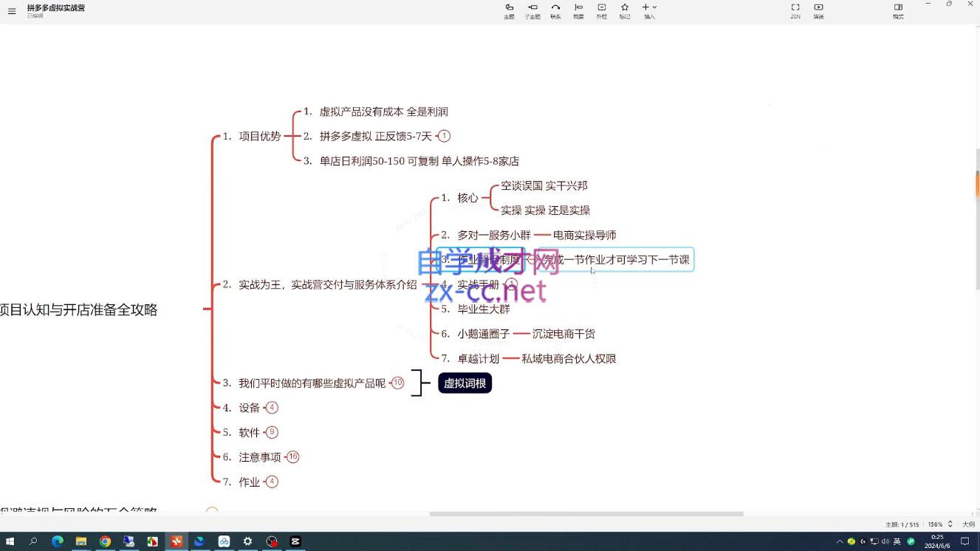This screenshot has width=980, height=551.
Task: Switch input language 英 indicator
Action: tap(897, 541)
